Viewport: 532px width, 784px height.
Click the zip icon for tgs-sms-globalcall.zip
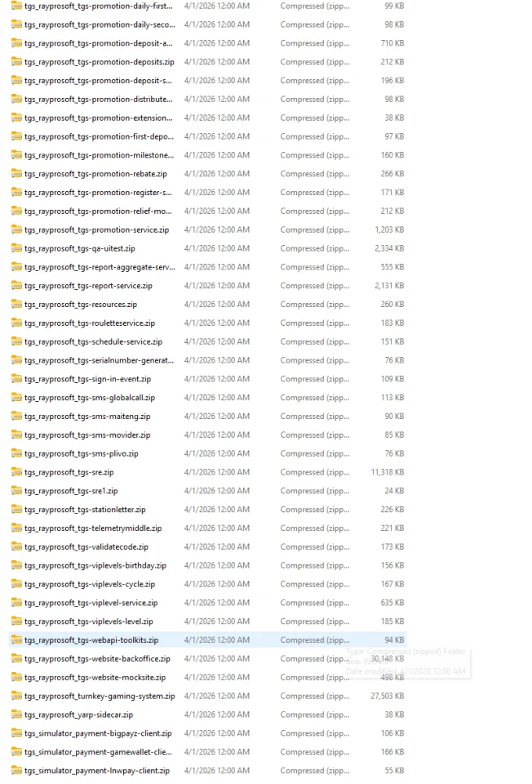point(16,398)
